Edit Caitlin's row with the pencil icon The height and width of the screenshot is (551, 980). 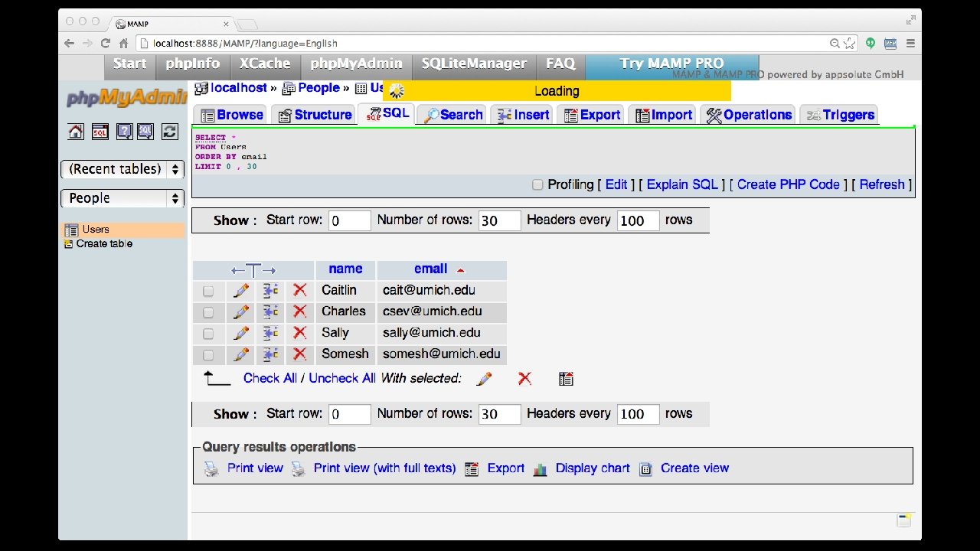240,290
